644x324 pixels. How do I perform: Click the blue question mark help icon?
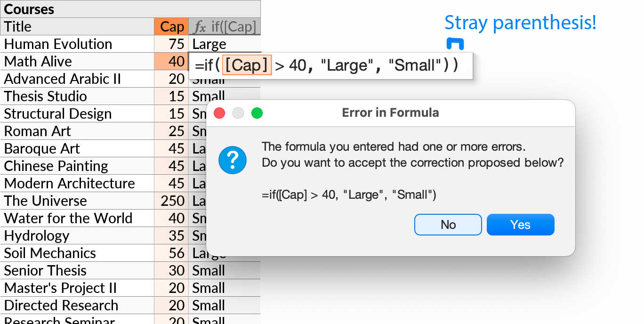(x=233, y=160)
